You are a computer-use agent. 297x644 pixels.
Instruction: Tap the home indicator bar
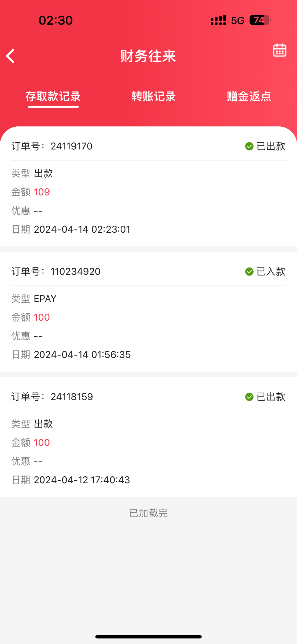148,637
